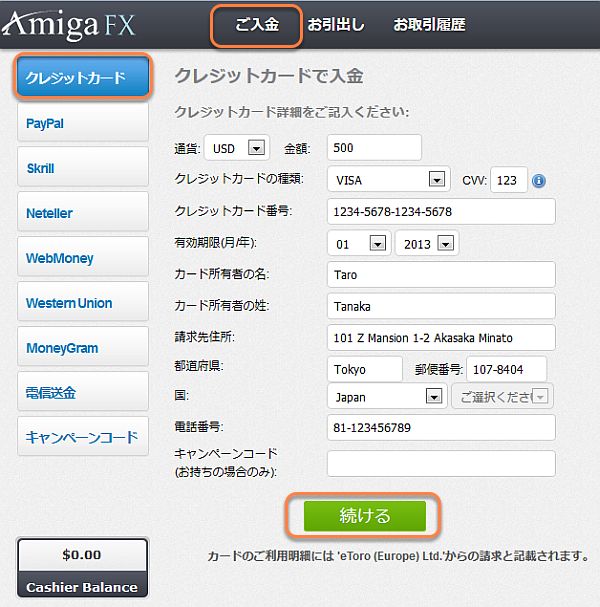Viewport: 600px width, 607px height.
Task: Switch to the ご入金 deposit tab
Action: tap(256, 24)
